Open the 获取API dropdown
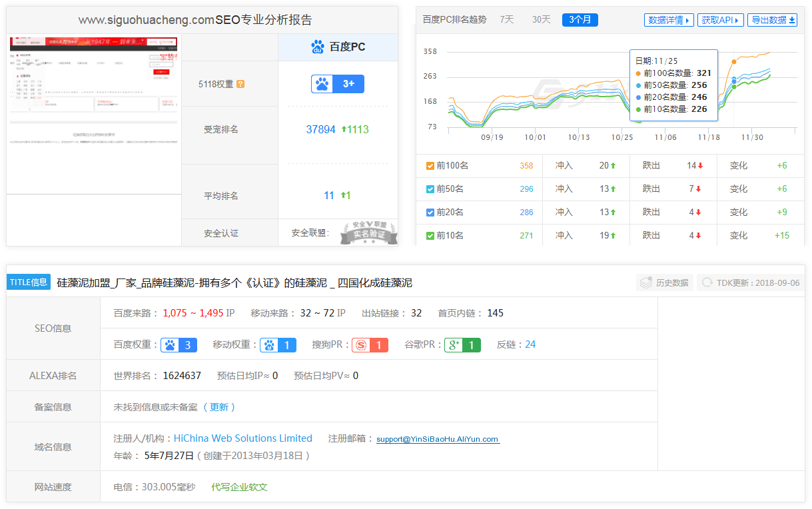Viewport: 812px width, 509px height. (x=720, y=20)
